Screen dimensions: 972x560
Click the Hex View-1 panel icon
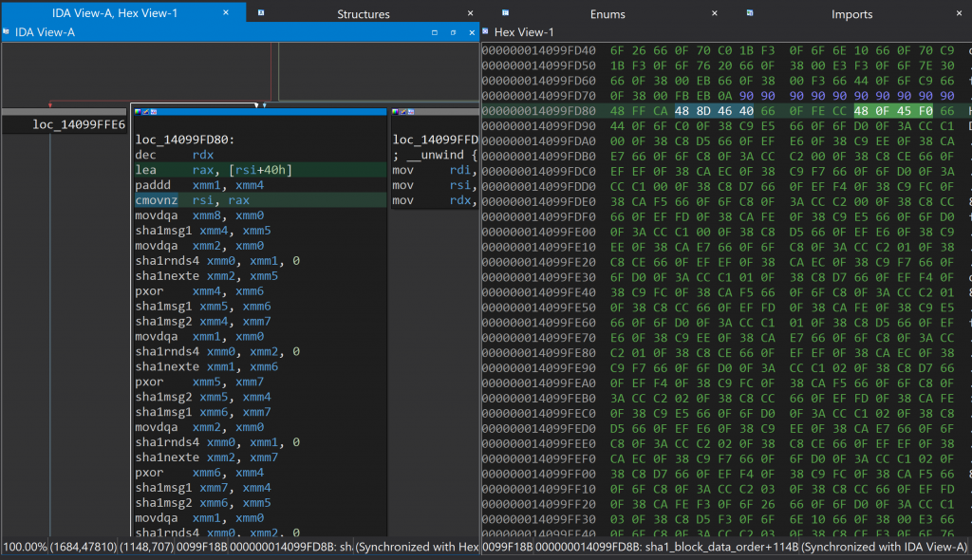[485, 31]
